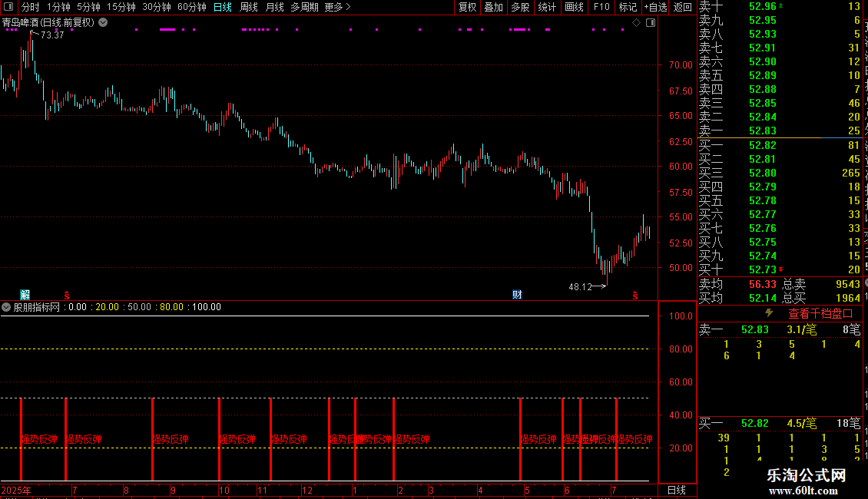Click the 2025年 date axis label
868x499 pixels.
pyautogui.click(x=16, y=490)
